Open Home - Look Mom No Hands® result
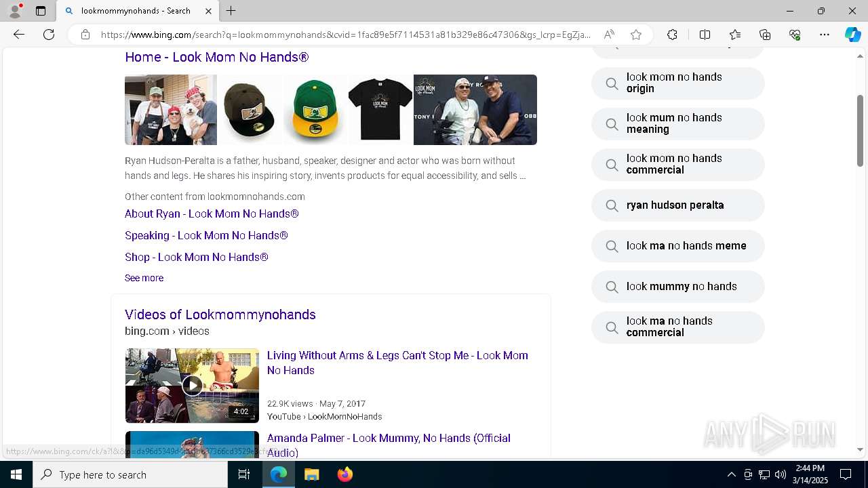The height and width of the screenshot is (488, 868). point(217,57)
